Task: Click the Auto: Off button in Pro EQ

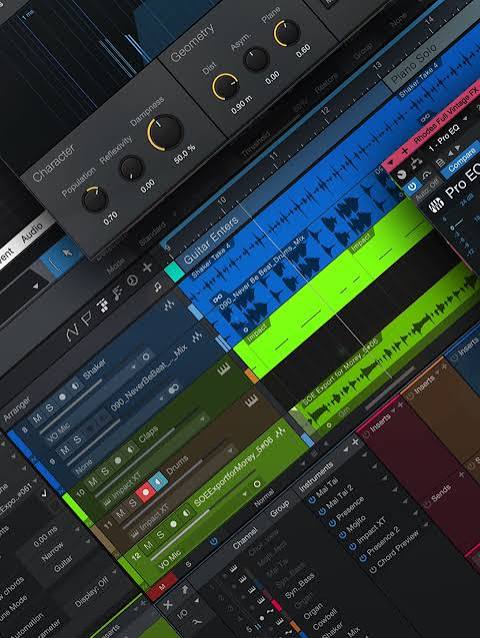Action: (x=429, y=188)
